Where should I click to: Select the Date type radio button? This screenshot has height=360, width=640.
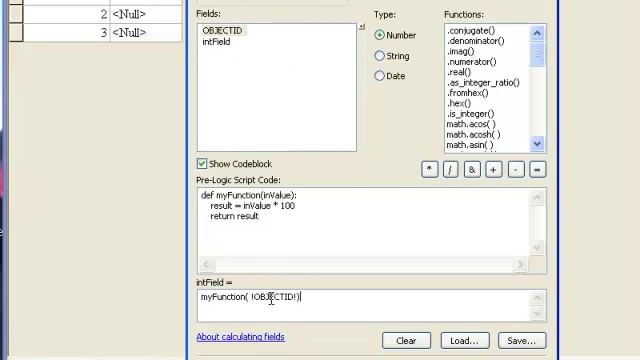point(380,76)
